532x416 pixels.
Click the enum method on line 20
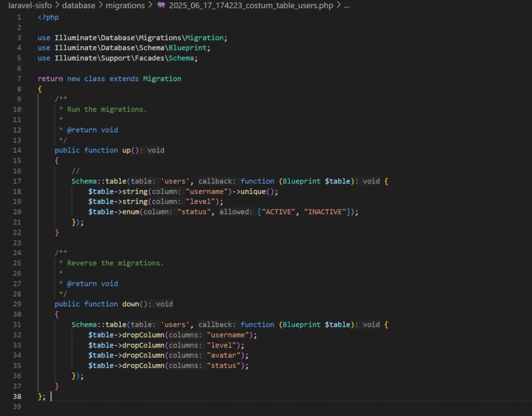pos(132,212)
